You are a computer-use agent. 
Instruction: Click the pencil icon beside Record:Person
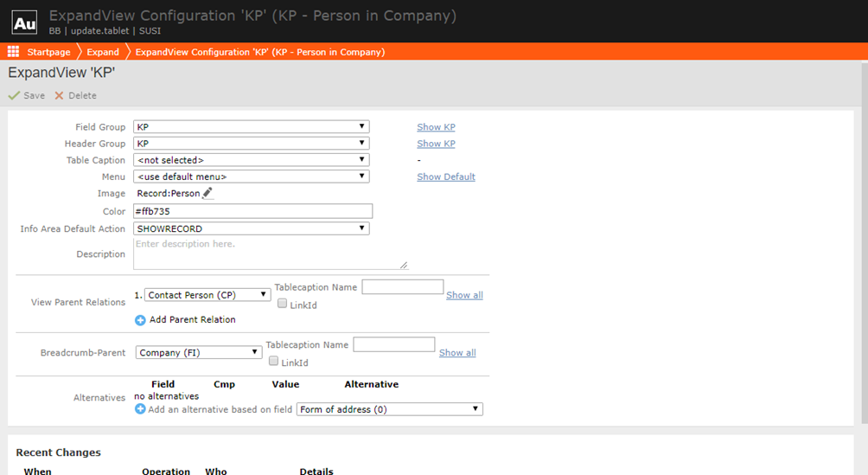point(207,194)
